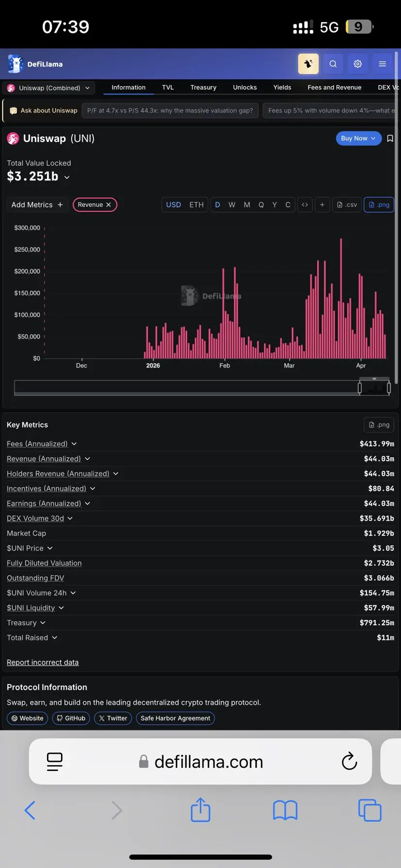Open the GitHub link

71,718
